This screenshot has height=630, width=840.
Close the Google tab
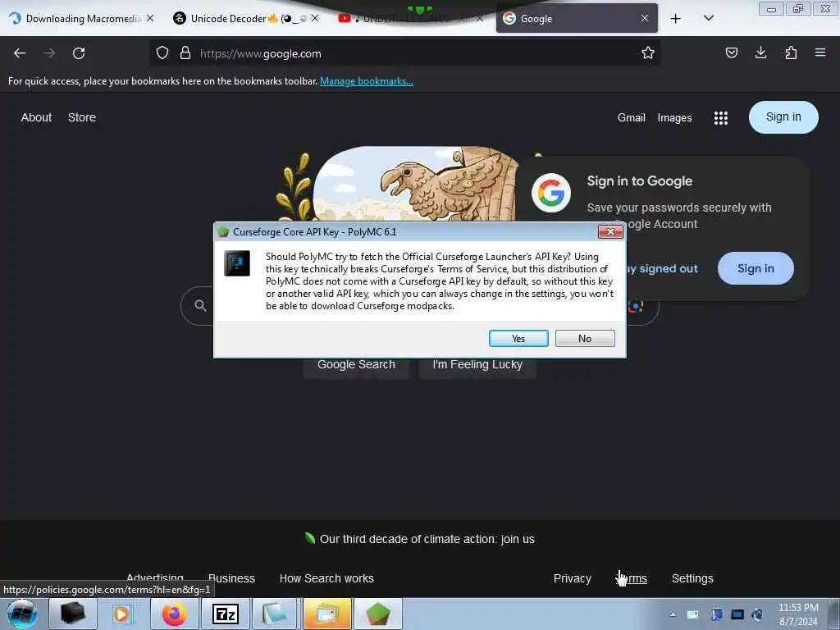click(645, 18)
